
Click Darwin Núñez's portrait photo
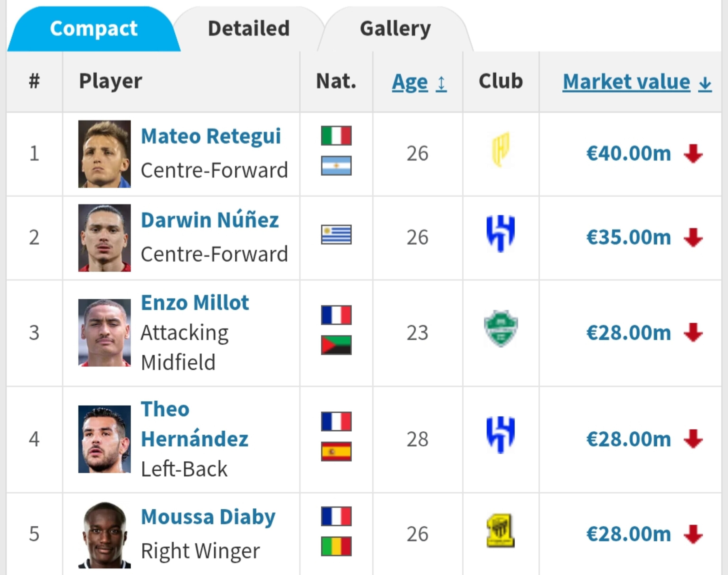pyautogui.click(x=104, y=238)
